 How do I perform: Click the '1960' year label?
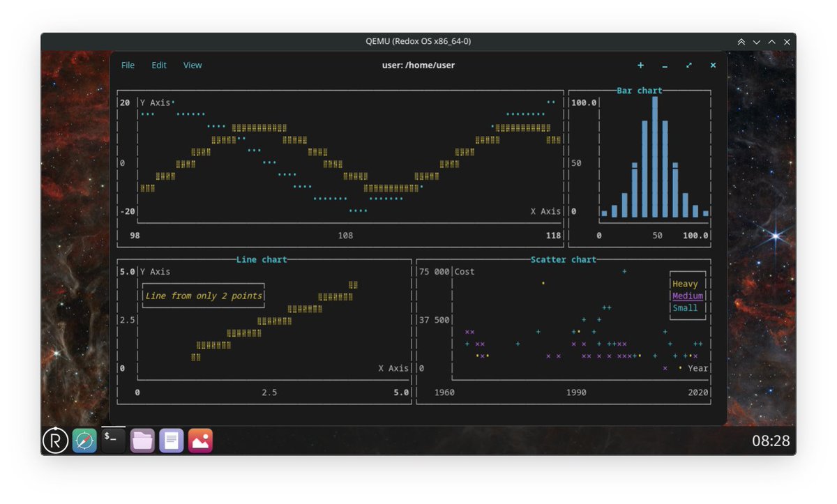click(x=444, y=392)
